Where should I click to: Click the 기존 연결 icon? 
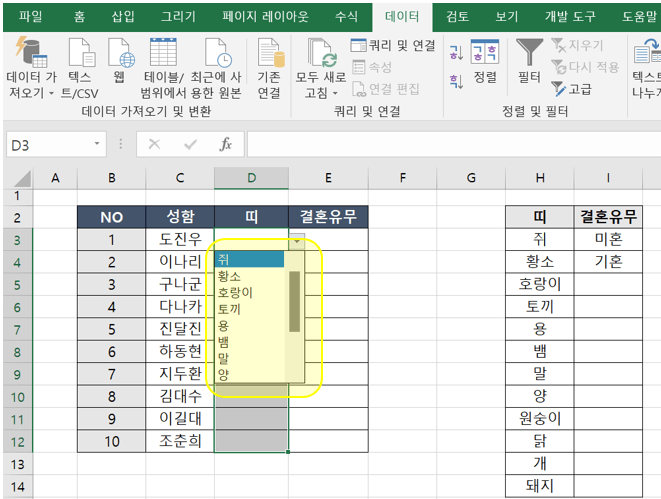pyautogui.click(x=271, y=52)
